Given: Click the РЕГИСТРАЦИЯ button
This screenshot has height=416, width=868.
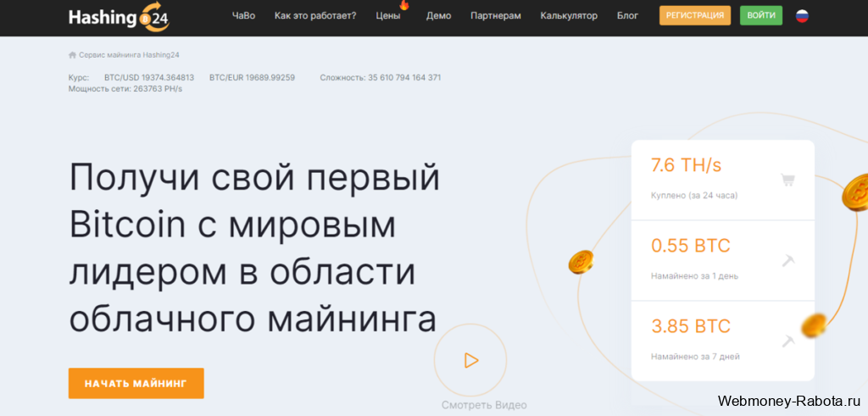Looking at the screenshot, I should [x=695, y=15].
